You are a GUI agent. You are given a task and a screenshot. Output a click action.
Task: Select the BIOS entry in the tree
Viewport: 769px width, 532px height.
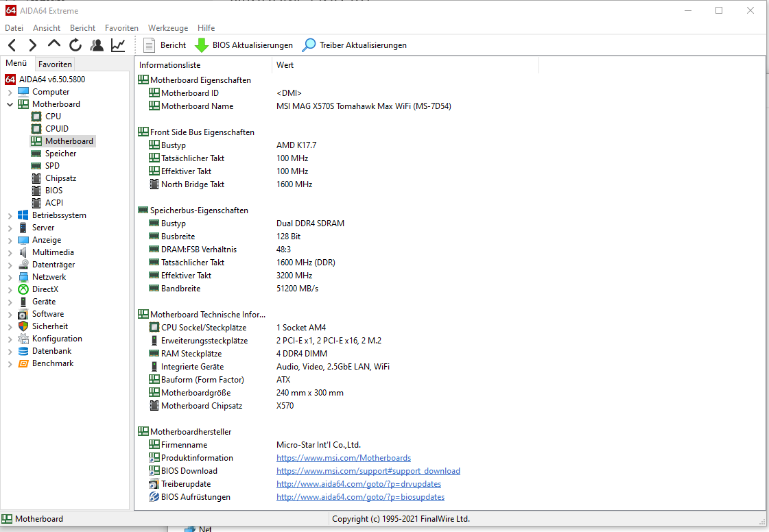tap(54, 191)
